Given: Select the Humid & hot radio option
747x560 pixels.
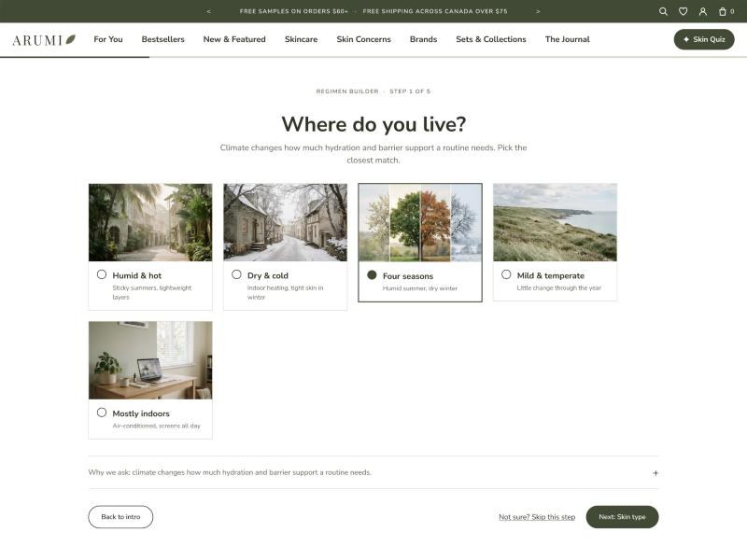Looking at the screenshot, I should point(102,274).
